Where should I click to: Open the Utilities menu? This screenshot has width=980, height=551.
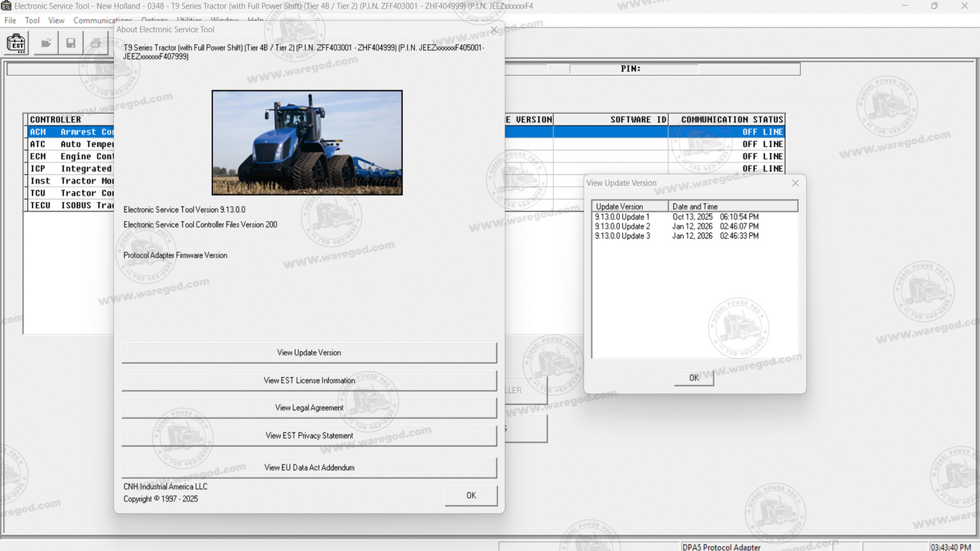coord(189,20)
